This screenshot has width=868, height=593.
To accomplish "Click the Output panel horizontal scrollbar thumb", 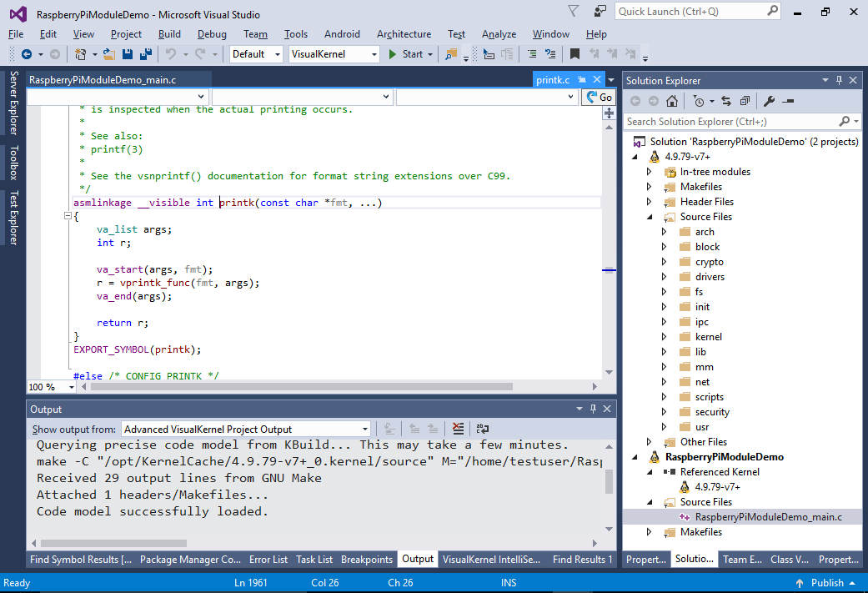I will pos(114,543).
